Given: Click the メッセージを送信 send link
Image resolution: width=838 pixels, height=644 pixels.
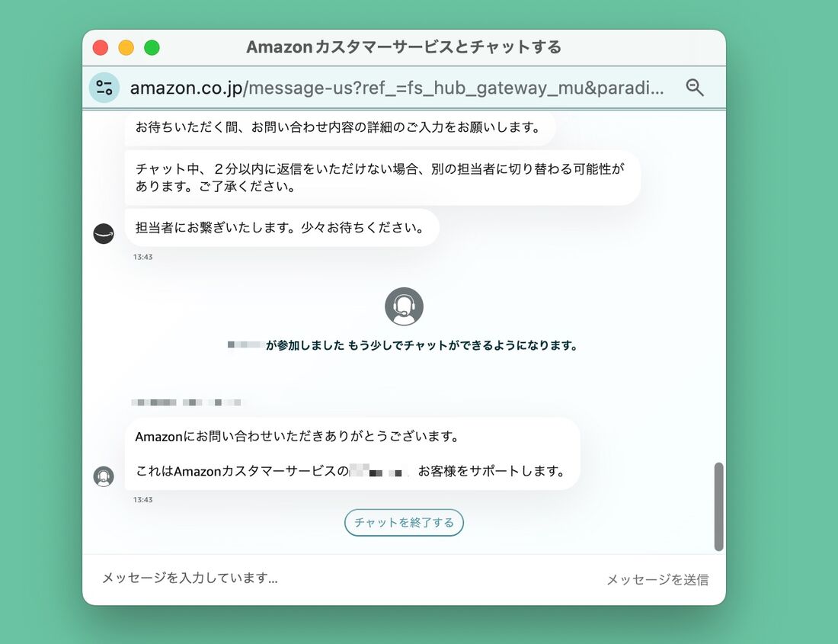Looking at the screenshot, I should coord(657,579).
